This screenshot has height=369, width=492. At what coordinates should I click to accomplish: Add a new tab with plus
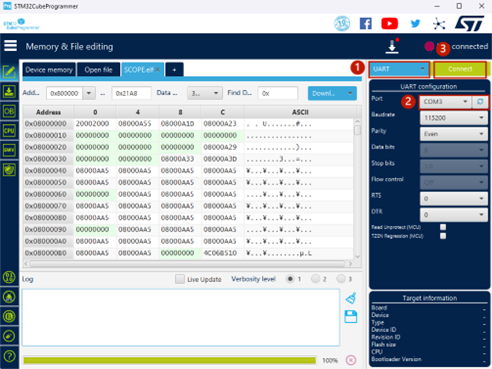174,70
